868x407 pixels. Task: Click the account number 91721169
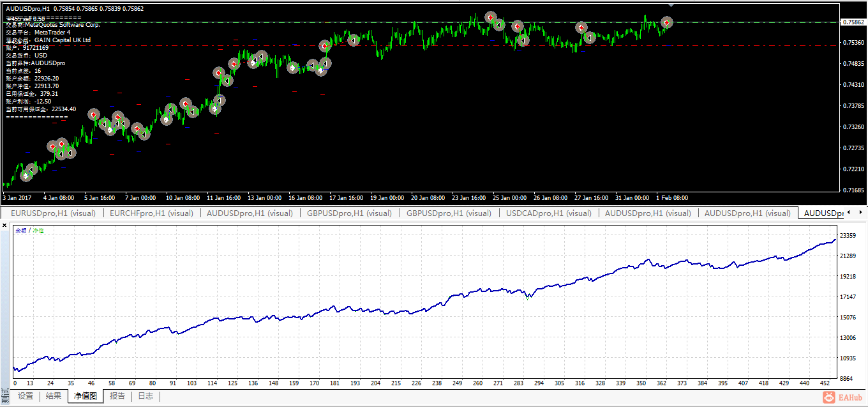point(35,48)
